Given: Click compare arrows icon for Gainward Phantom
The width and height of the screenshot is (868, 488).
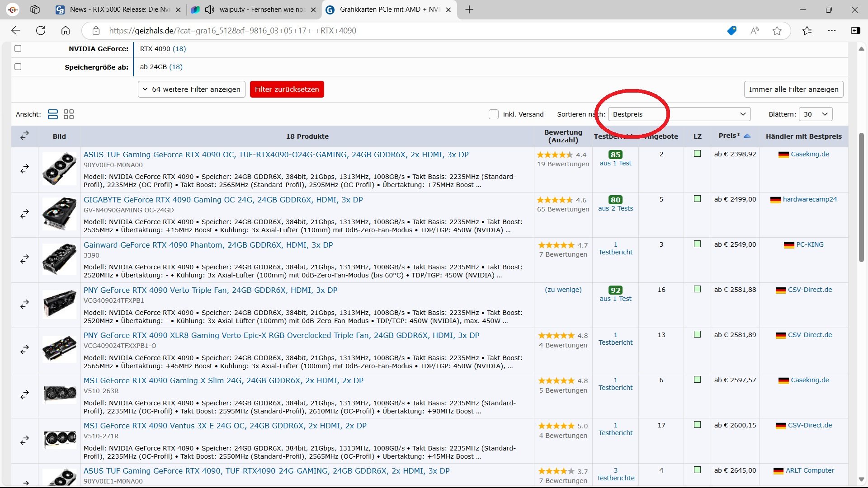Looking at the screenshot, I should pos(25,259).
